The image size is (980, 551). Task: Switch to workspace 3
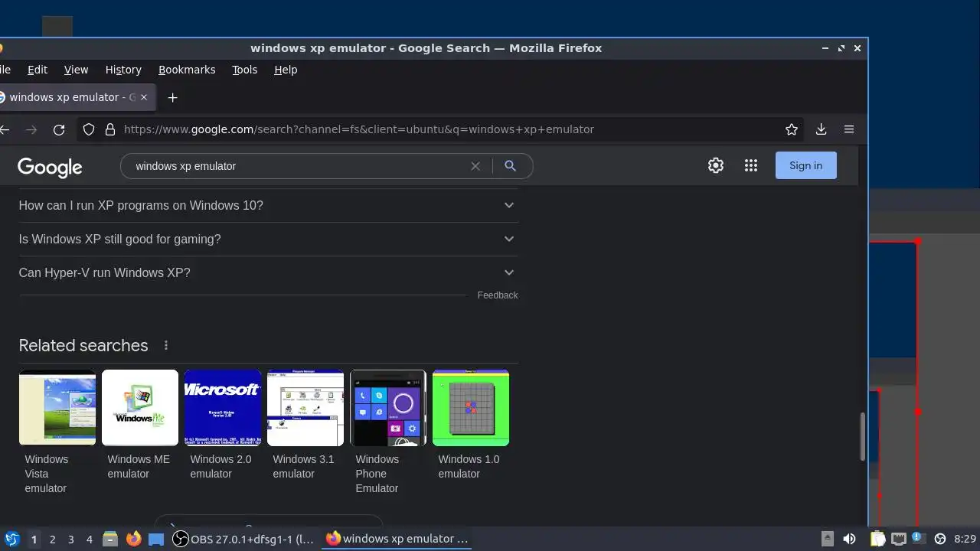point(71,540)
